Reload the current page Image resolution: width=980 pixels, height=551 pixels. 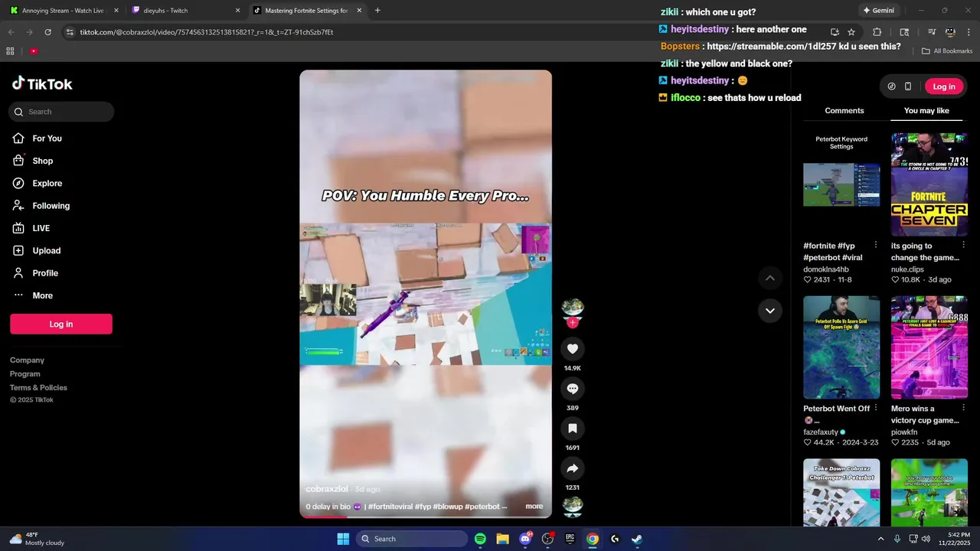tap(47, 32)
